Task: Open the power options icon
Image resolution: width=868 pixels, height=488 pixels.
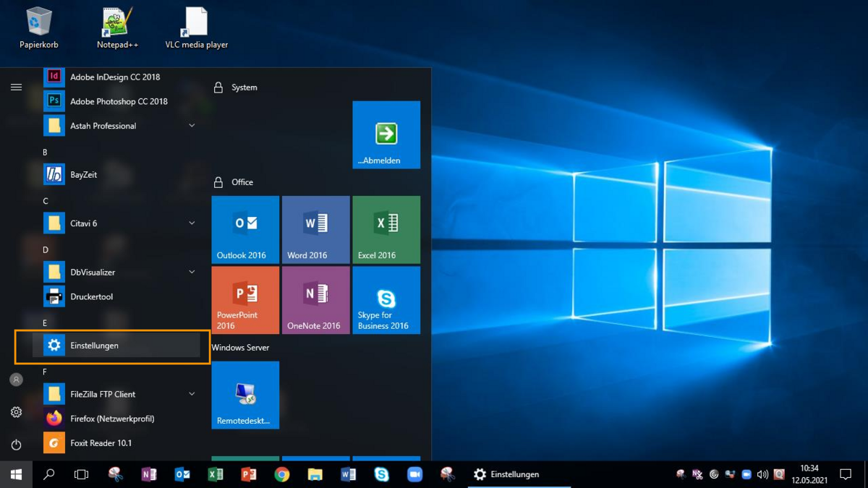Action: (x=16, y=445)
